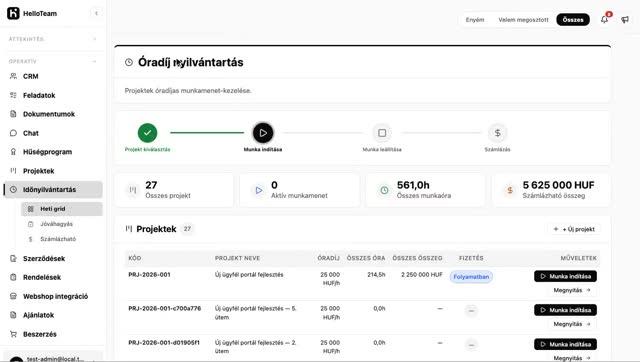Click the Időnyilvántartás clock icon
This screenshot has height=362, width=640.
click(x=13, y=189)
